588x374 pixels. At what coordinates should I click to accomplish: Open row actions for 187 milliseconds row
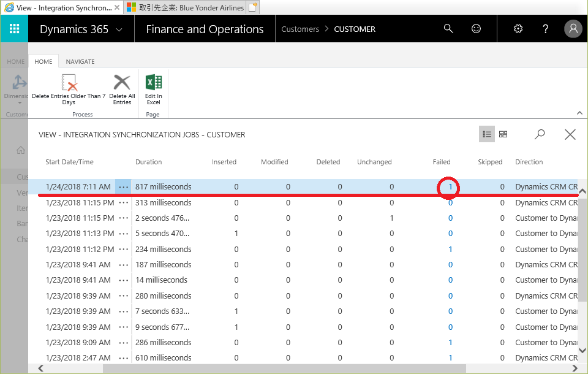click(123, 265)
